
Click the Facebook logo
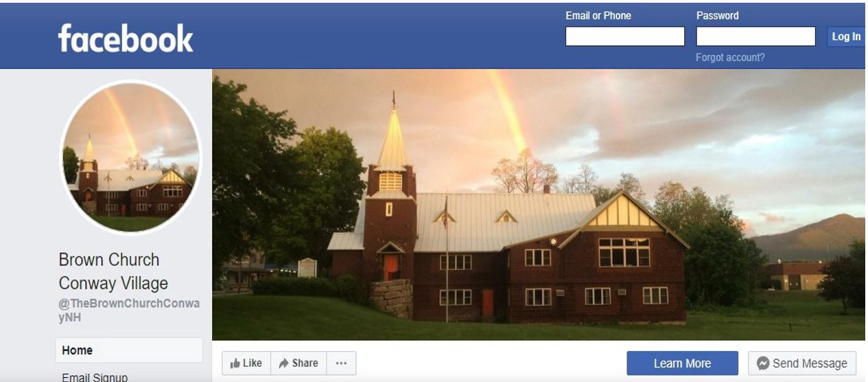pyautogui.click(x=126, y=38)
